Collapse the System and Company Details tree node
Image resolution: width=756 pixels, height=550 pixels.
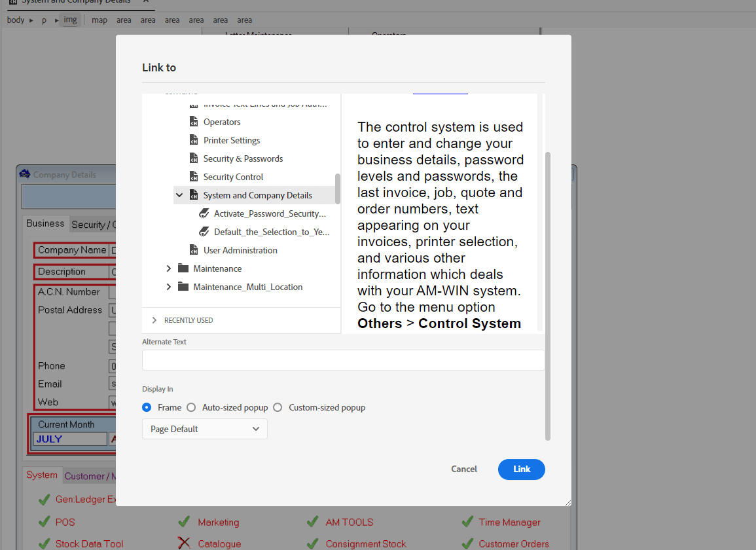(x=179, y=194)
